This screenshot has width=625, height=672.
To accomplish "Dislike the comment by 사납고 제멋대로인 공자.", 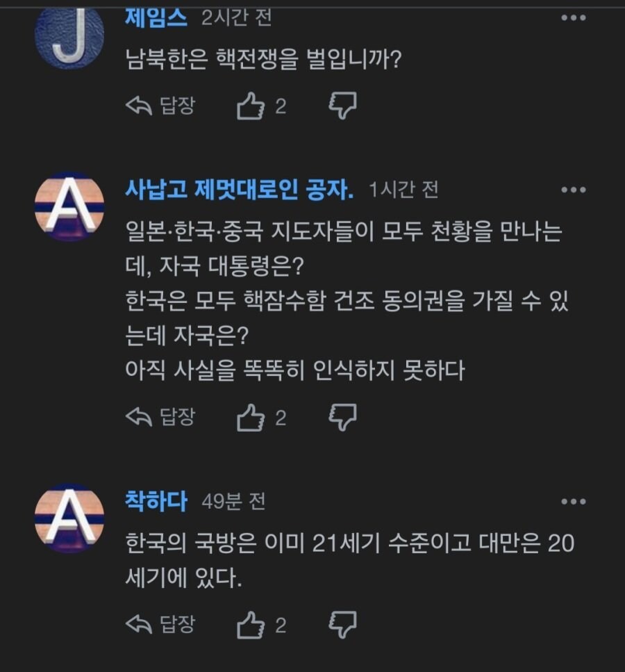I will pos(342,417).
